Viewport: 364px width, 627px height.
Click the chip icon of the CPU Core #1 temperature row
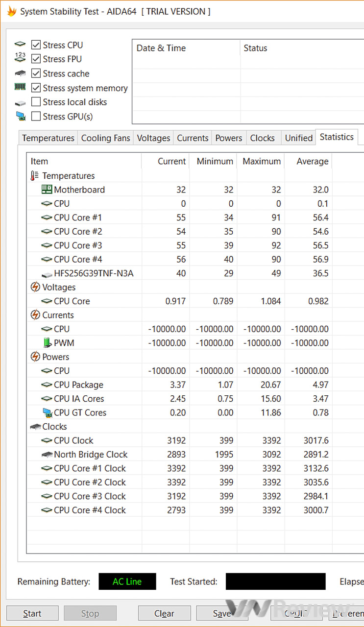[47, 217]
